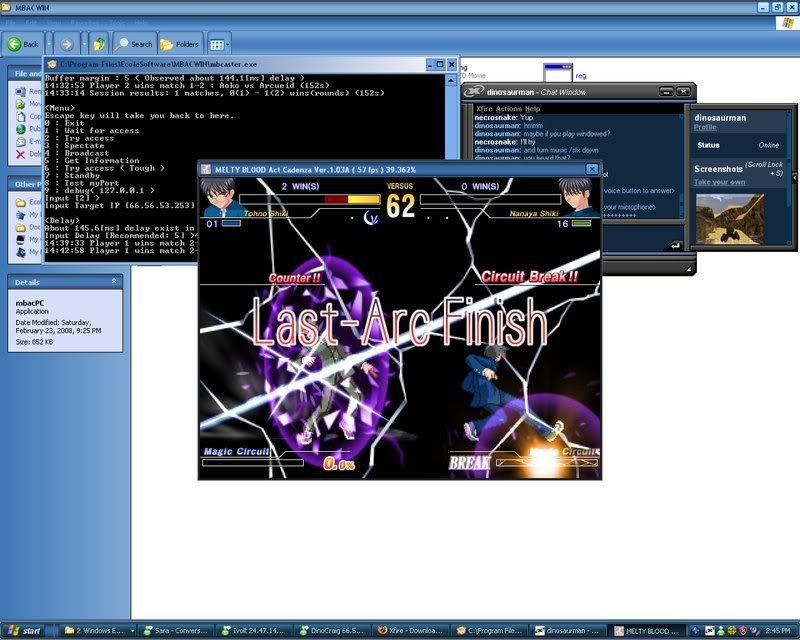The width and height of the screenshot is (800, 640).
Task: Click the up arrow of console scrollbar
Action: (451, 81)
